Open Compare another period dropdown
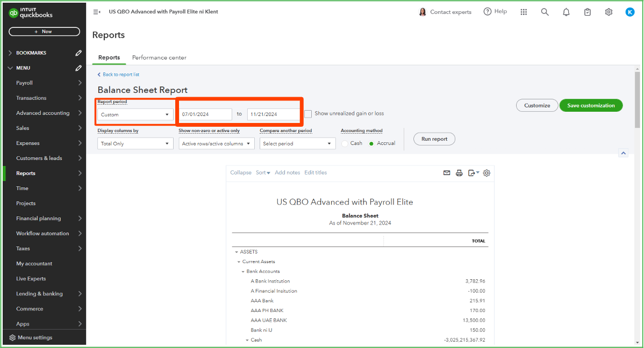The width and height of the screenshot is (644, 348). (297, 143)
